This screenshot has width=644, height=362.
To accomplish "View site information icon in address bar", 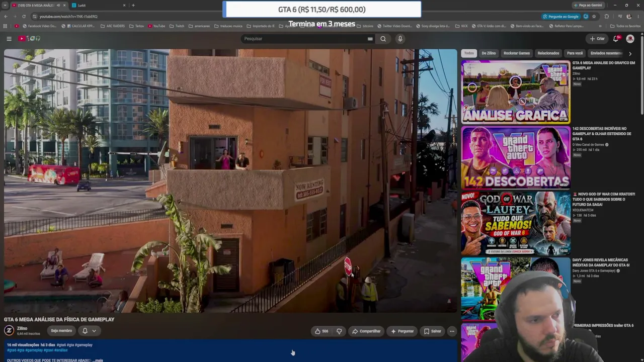I will click(34, 17).
